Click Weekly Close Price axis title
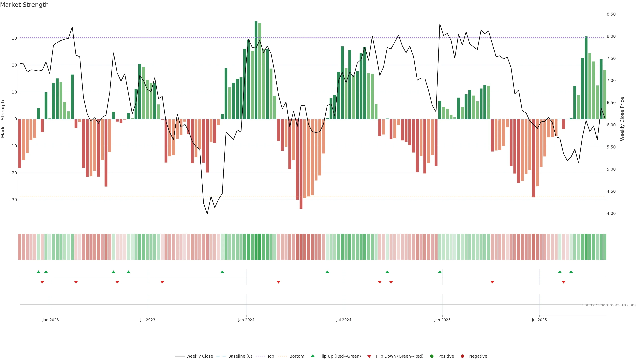The width and height of the screenshot is (644, 362). pos(622,119)
